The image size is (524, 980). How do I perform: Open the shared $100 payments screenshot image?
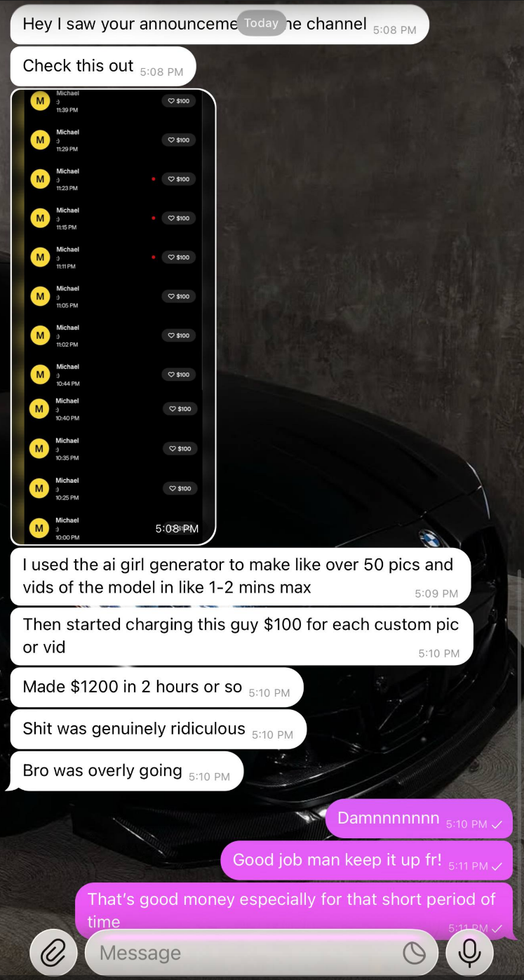[x=113, y=316]
